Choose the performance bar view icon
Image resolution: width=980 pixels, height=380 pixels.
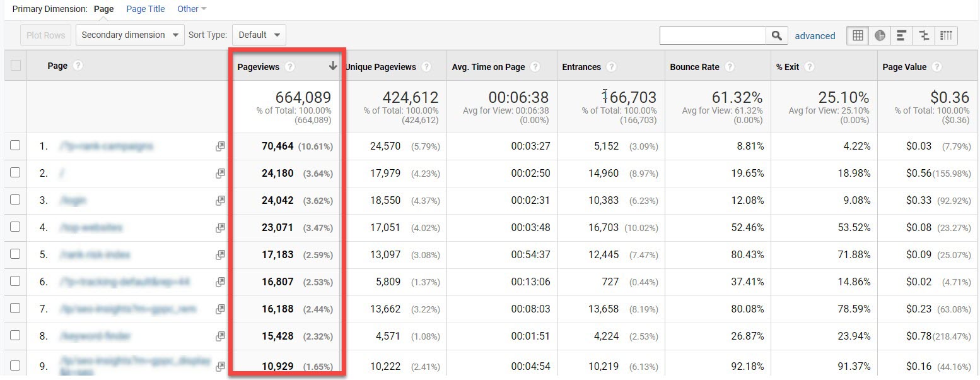(901, 36)
